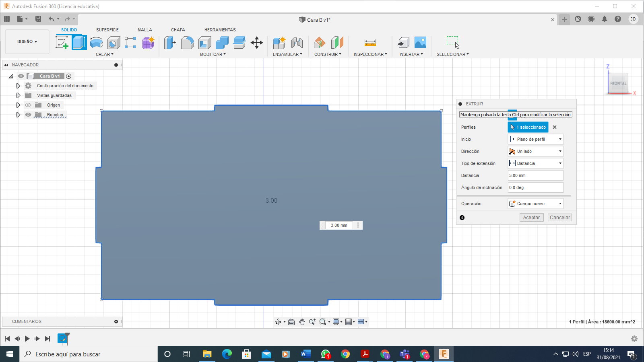Select the Create Sketch tool
644x362 pixels.
pyautogui.click(x=62, y=42)
